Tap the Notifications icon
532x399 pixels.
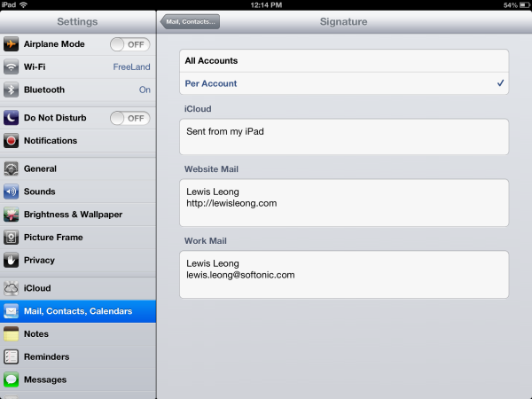click(x=12, y=140)
